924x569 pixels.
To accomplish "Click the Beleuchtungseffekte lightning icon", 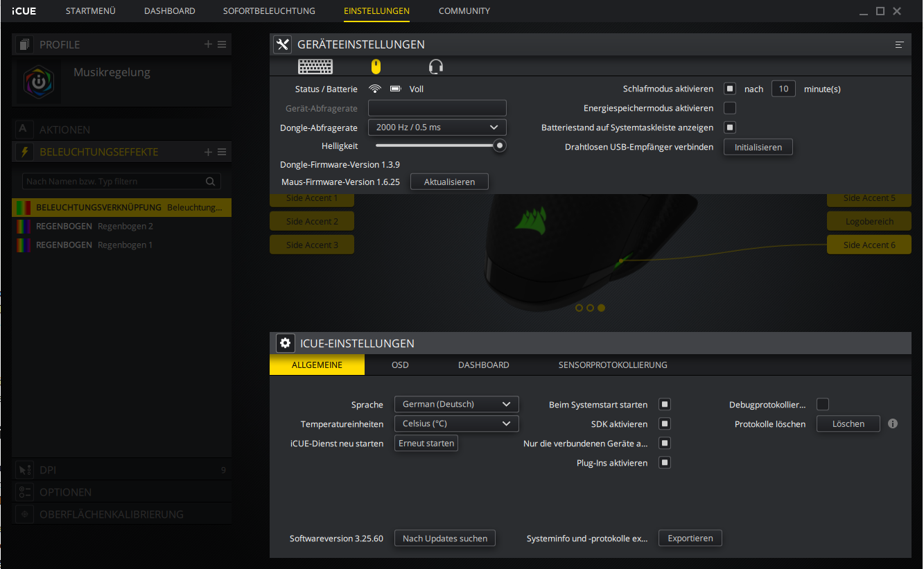I will coord(24,152).
